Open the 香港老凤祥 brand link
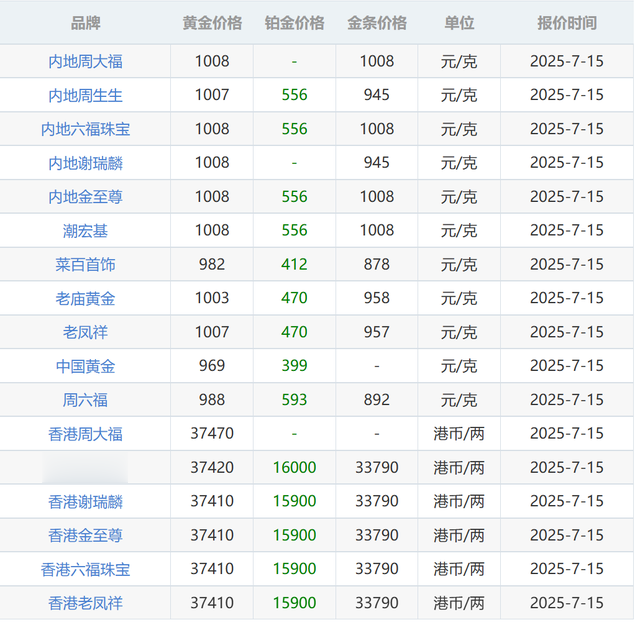This screenshot has width=640, height=625. [x=86, y=603]
